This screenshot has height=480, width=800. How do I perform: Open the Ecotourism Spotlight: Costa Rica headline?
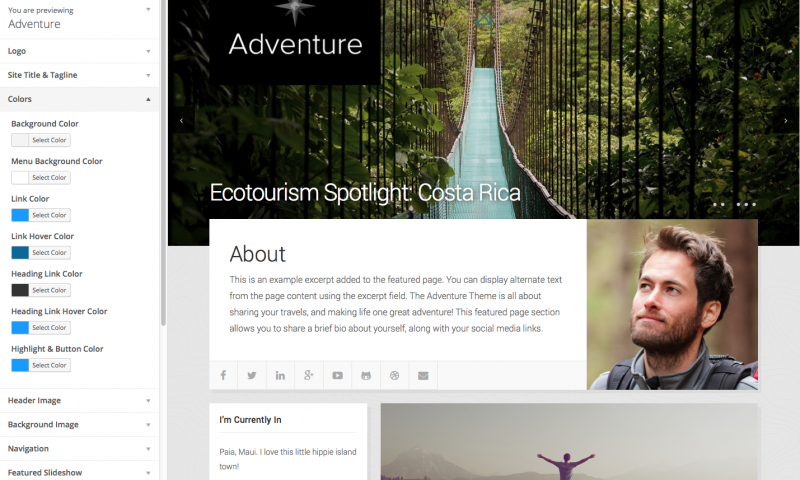365,193
